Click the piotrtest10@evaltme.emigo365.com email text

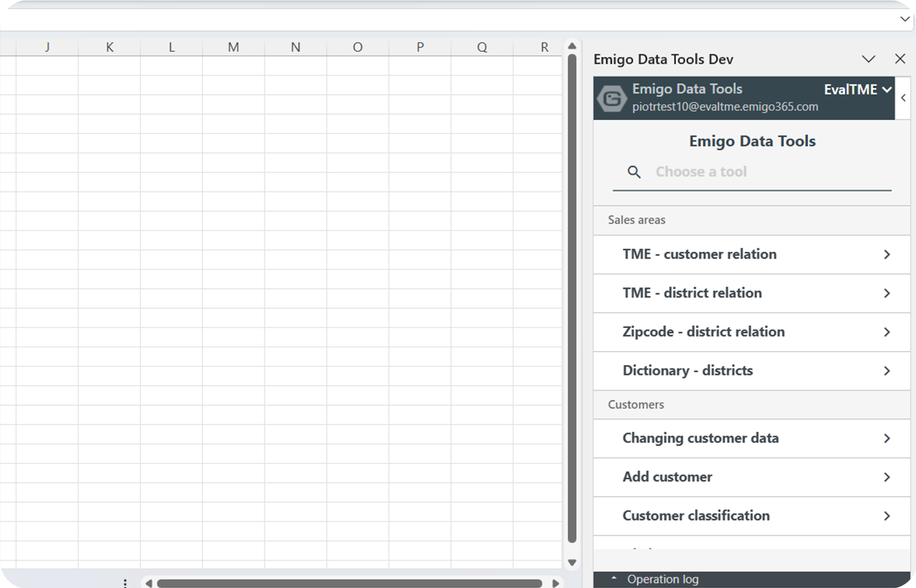pyautogui.click(x=725, y=107)
